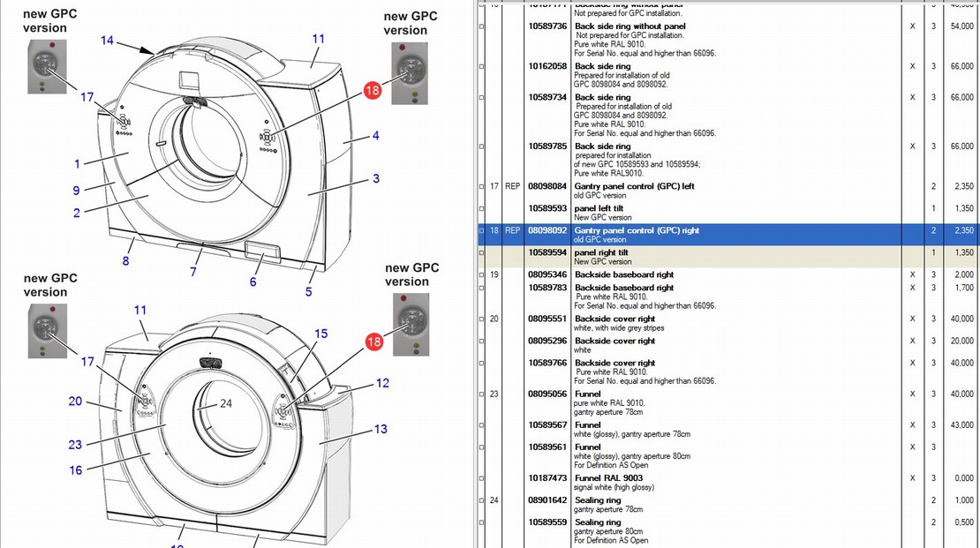Select callout number 8 on the diagram
The height and width of the screenshot is (548, 980).
pos(125,261)
